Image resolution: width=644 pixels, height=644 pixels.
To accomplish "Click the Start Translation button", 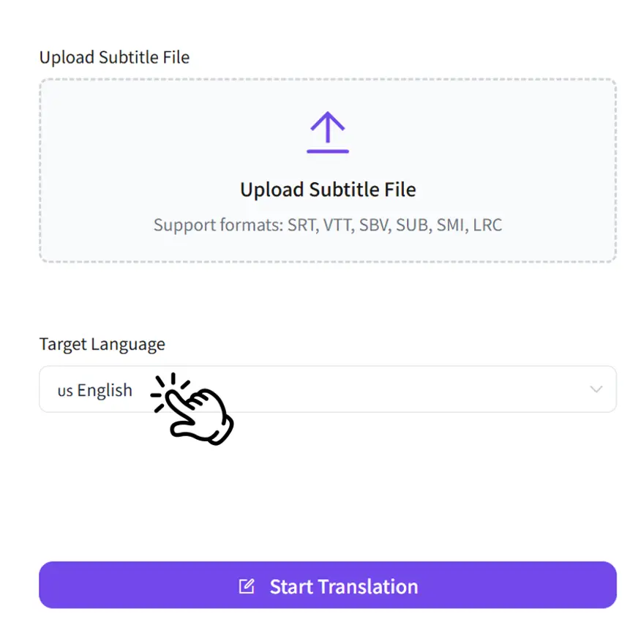I will point(327,585).
